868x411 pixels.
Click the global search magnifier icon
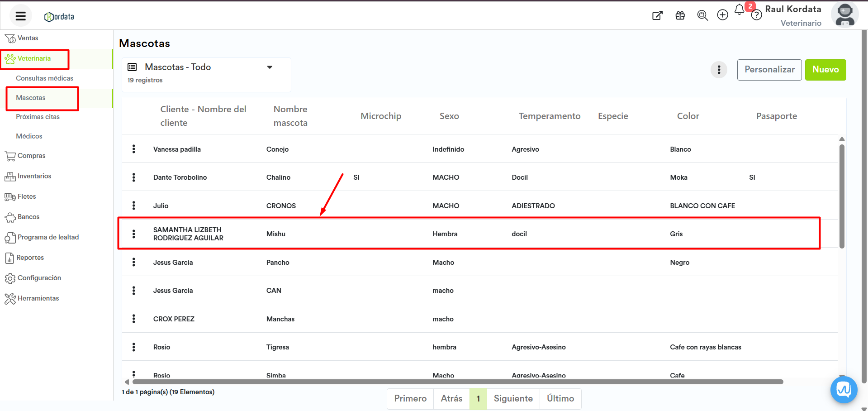pyautogui.click(x=702, y=15)
